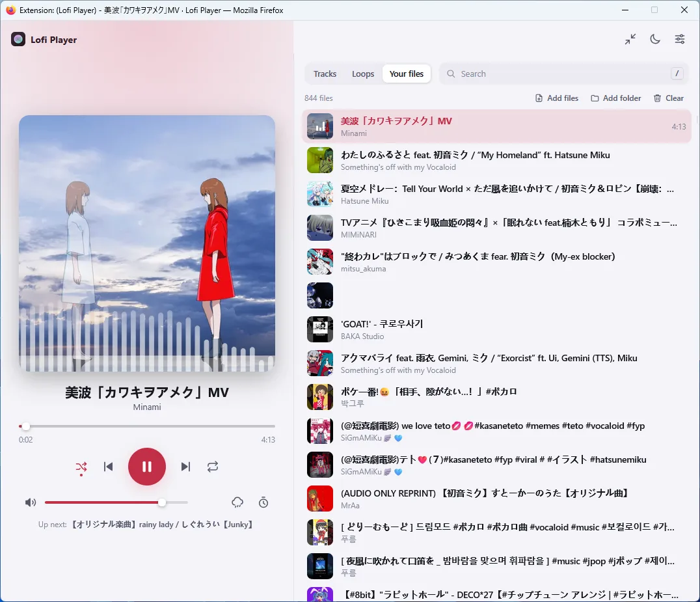Play 'My Homeland' ft. Hatsune Miku track
Screen dimensions: 700x602
tap(496, 160)
